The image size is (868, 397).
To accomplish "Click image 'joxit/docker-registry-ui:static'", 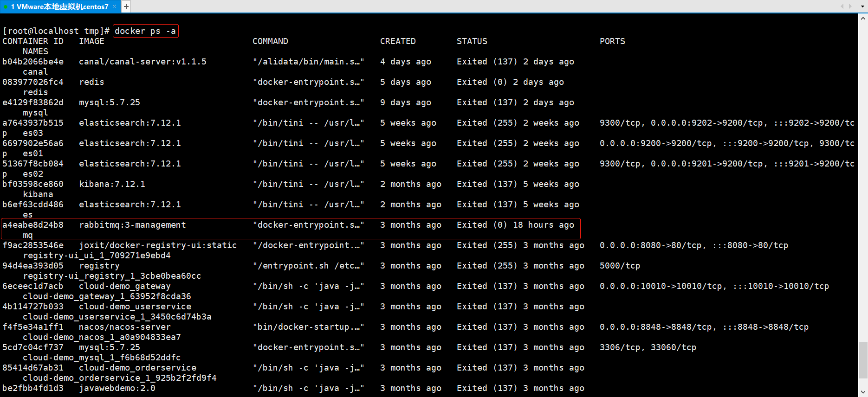I will [158, 245].
